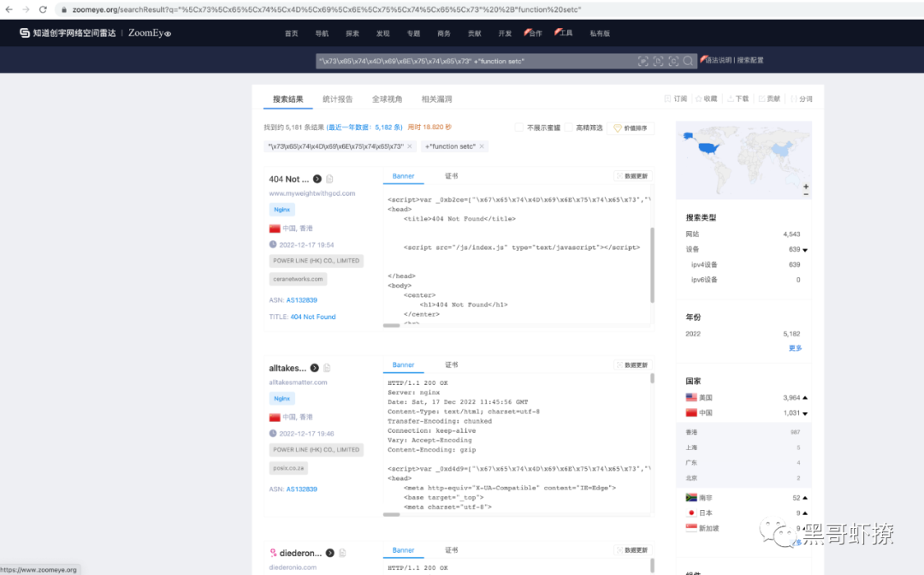The height and width of the screenshot is (575, 924).
Task: Click the more (更多) link under year
Action: [795, 348]
